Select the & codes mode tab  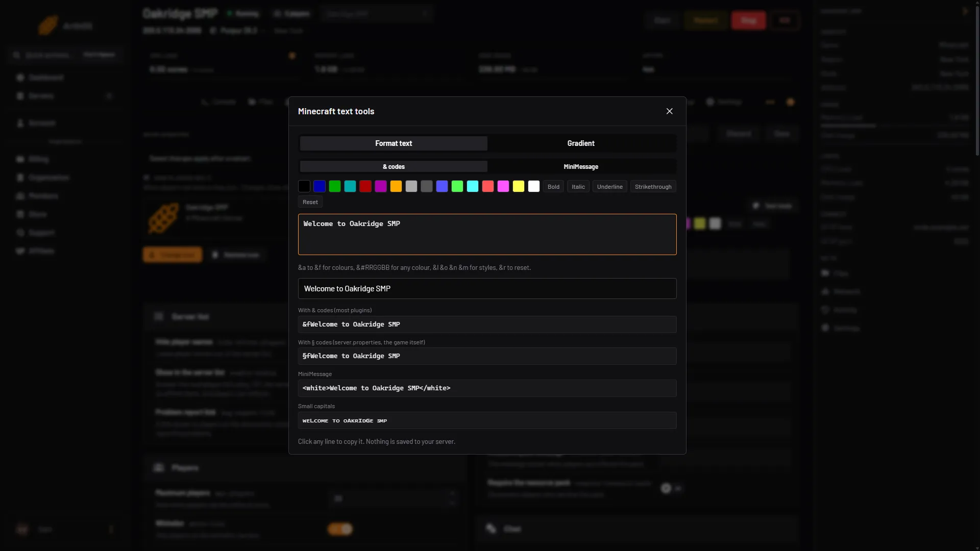[x=394, y=167]
